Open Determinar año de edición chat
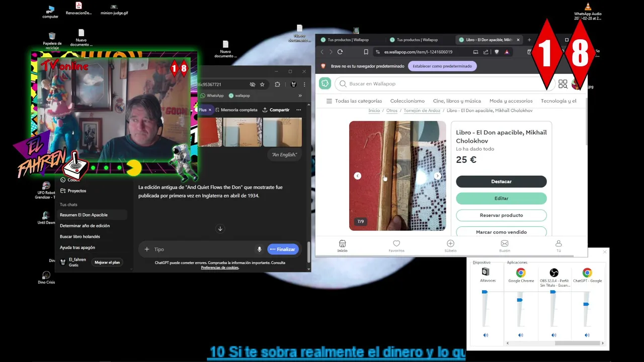This screenshot has height=362, width=644. coord(85,226)
